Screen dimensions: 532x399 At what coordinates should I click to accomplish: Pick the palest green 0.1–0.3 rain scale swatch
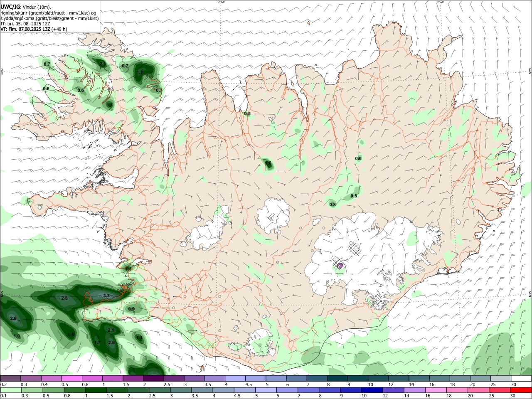tap(11, 390)
